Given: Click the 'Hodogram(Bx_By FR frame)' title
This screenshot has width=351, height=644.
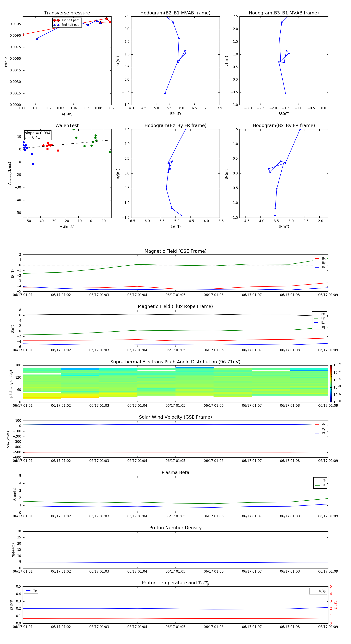Looking at the screenshot, I should coord(284,125).
